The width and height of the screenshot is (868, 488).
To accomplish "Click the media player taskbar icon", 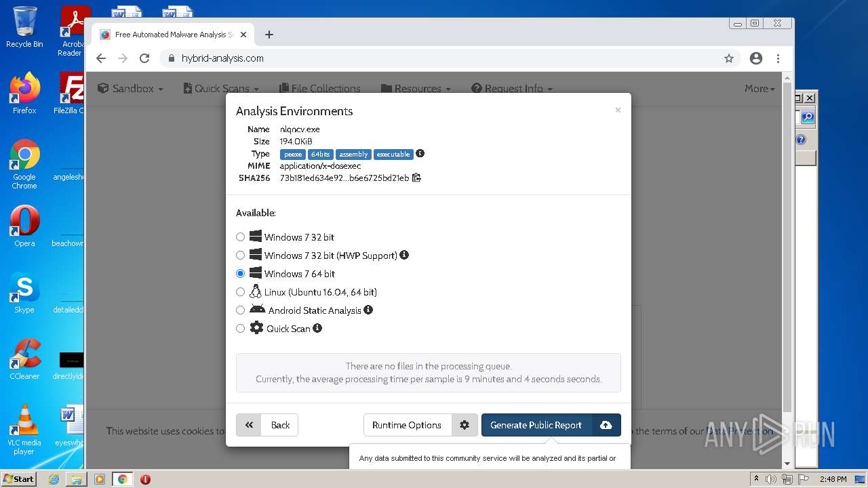I will click(100, 479).
